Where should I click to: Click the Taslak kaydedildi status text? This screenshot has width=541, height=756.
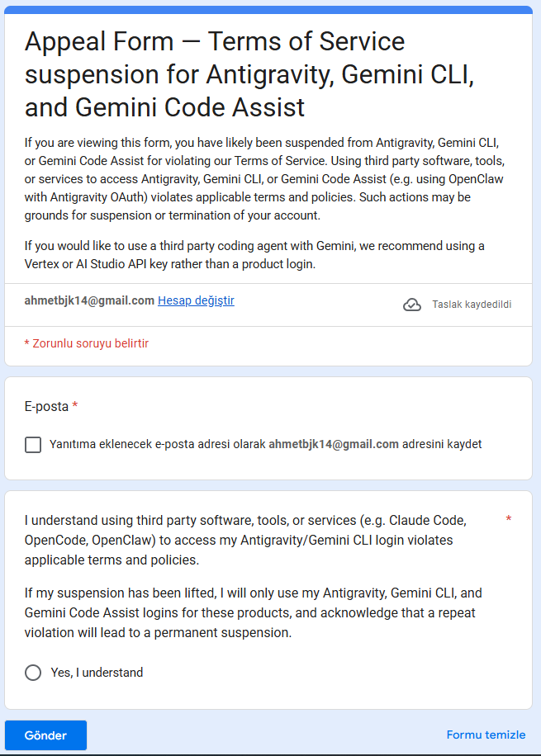(472, 305)
